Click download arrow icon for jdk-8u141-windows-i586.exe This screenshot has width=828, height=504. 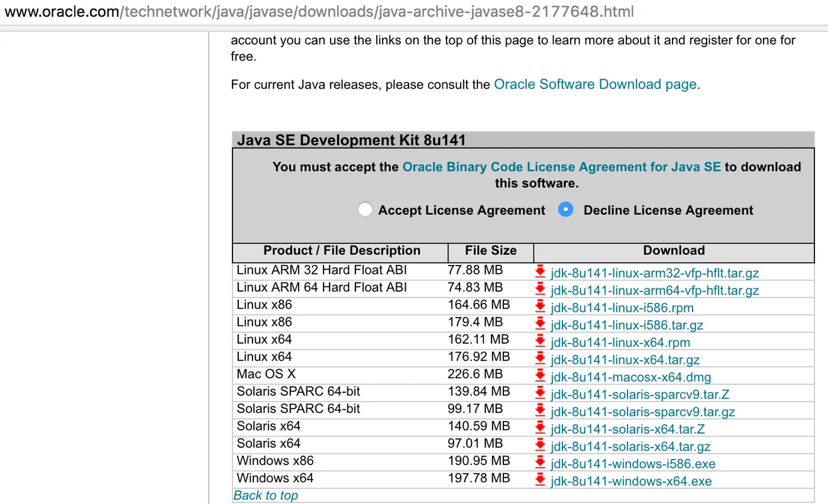tap(539, 463)
